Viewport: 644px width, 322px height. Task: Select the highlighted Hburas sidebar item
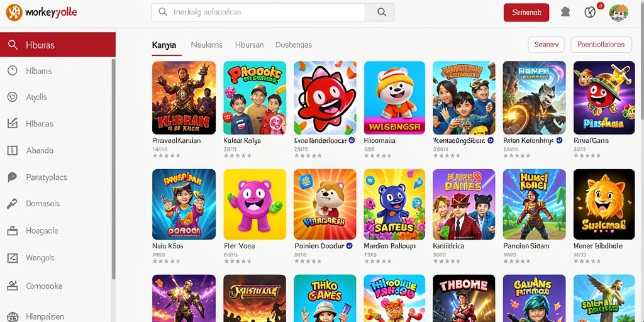tap(57, 45)
